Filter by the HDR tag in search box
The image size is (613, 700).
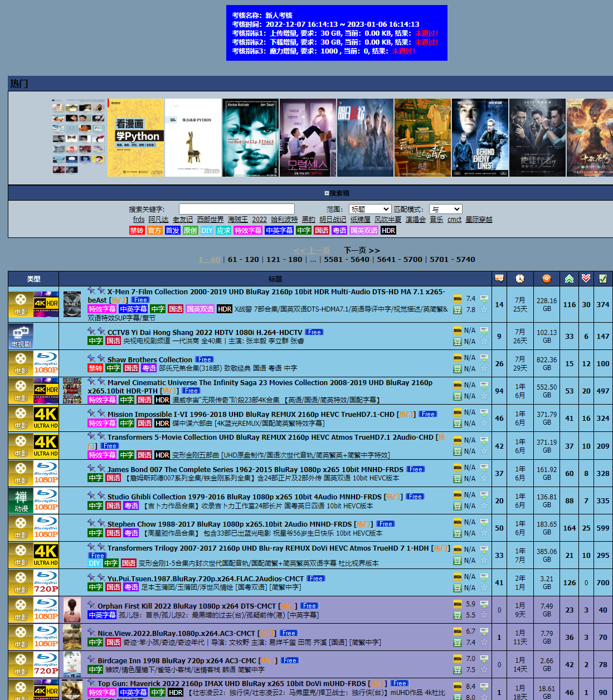click(x=388, y=230)
